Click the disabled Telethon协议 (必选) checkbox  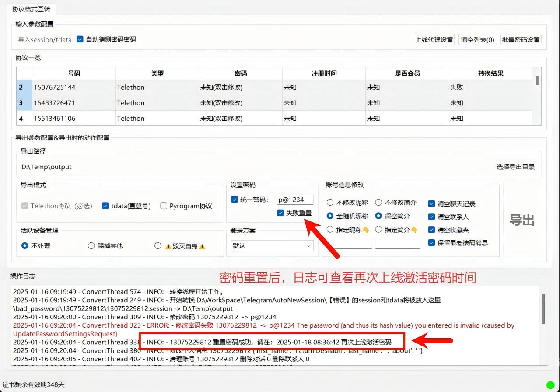(x=24, y=206)
